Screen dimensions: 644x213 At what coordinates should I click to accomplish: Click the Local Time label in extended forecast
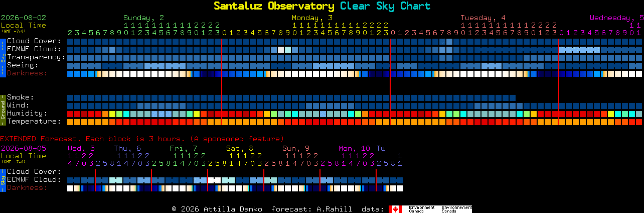(x=24, y=156)
